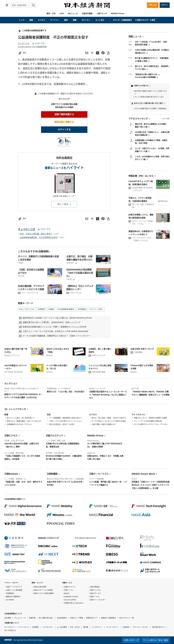This screenshot has height=644, width=174.
Task: Expand the 国際 nav dropdown
Action: click(75, 20)
